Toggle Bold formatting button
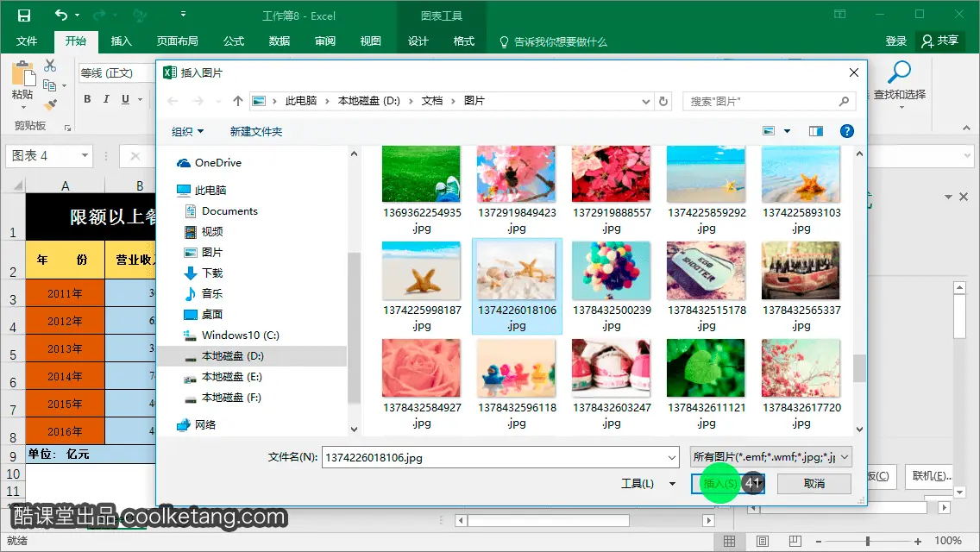This screenshot has width=980, height=552. pos(87,99)
